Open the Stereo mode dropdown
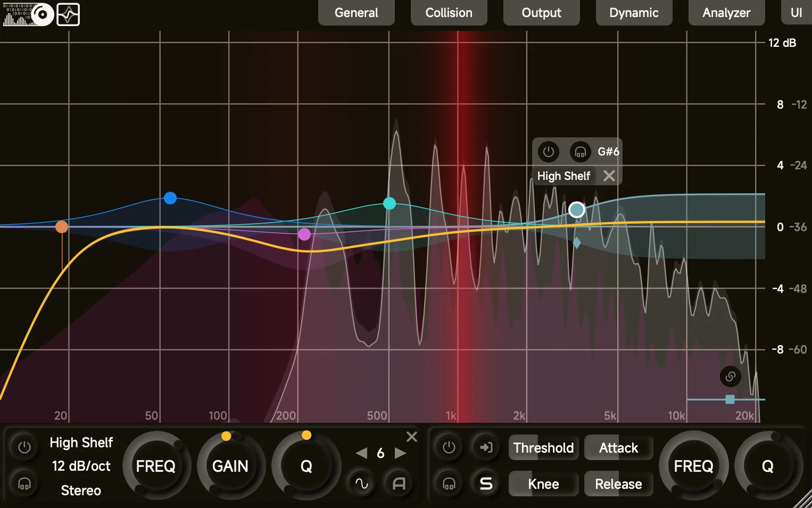This screenshot has width=812, height=508. click(81, 490)
